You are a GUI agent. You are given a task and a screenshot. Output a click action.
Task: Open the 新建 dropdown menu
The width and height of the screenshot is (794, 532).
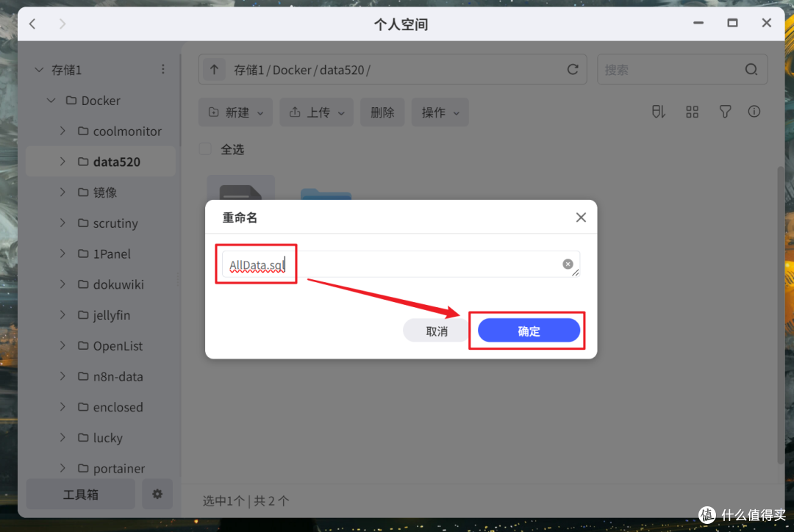pos(235,112)
